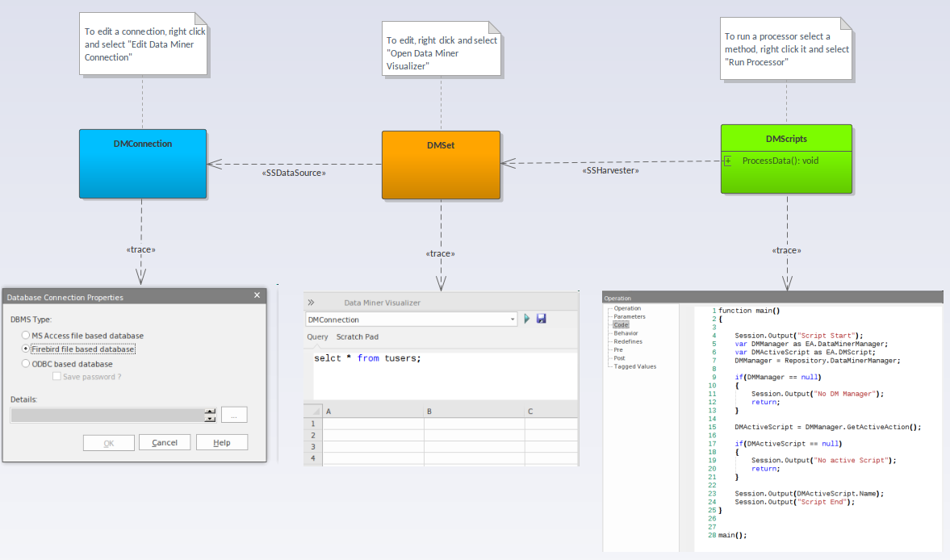Click the select-all corner of the results grid

coord(312,412)
